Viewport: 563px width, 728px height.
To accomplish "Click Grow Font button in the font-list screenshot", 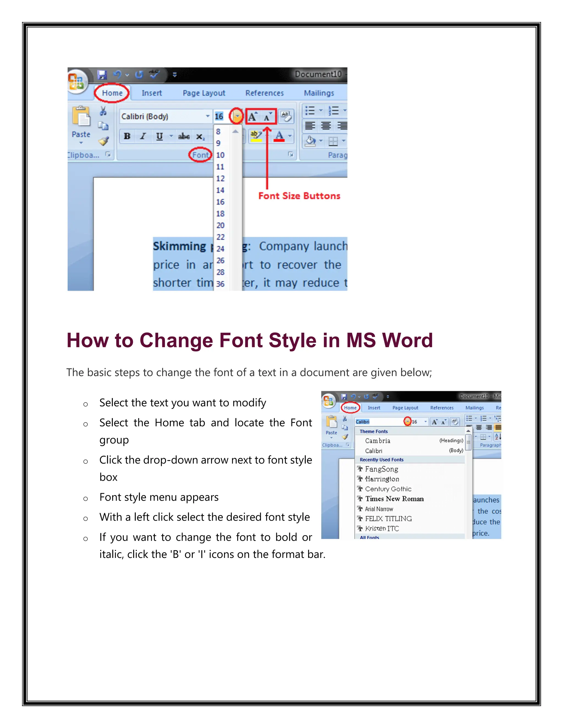I will [x=434, y=422].
